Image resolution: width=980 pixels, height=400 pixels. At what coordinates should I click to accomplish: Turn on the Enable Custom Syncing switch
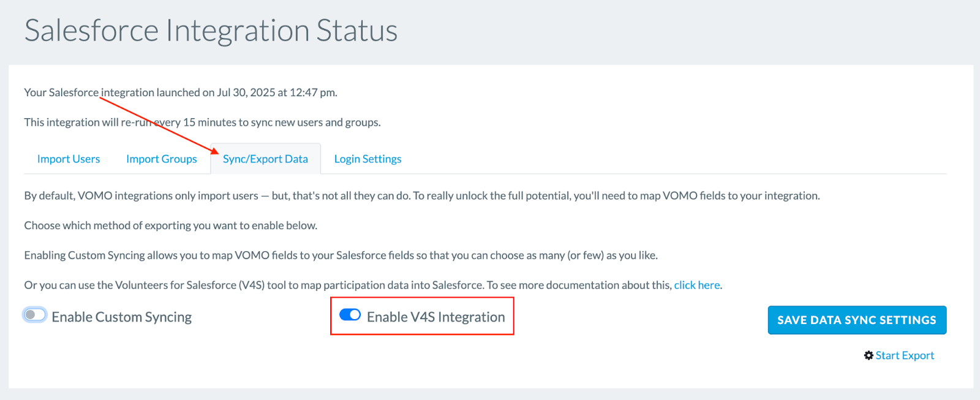tap(35, 315)
